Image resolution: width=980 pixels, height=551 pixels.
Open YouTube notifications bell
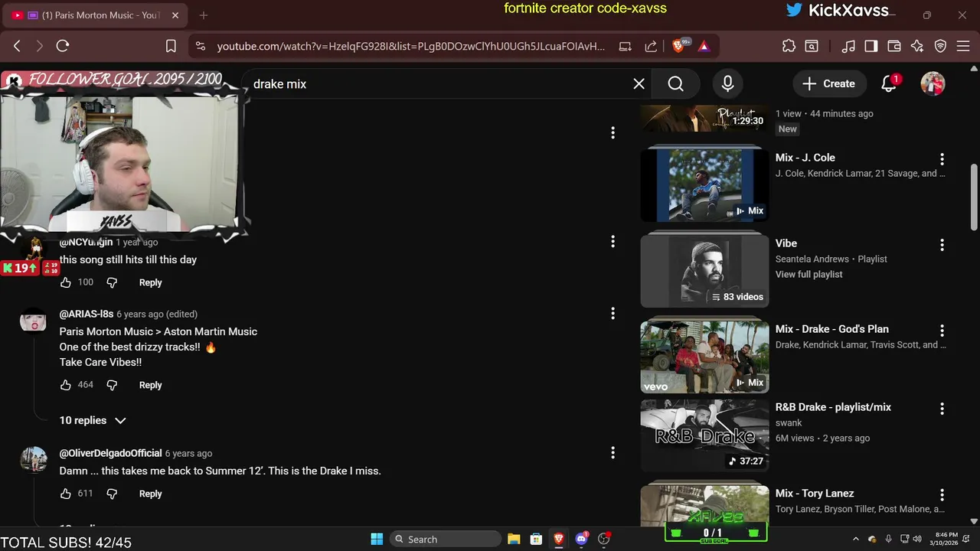(x=889, y=83)
